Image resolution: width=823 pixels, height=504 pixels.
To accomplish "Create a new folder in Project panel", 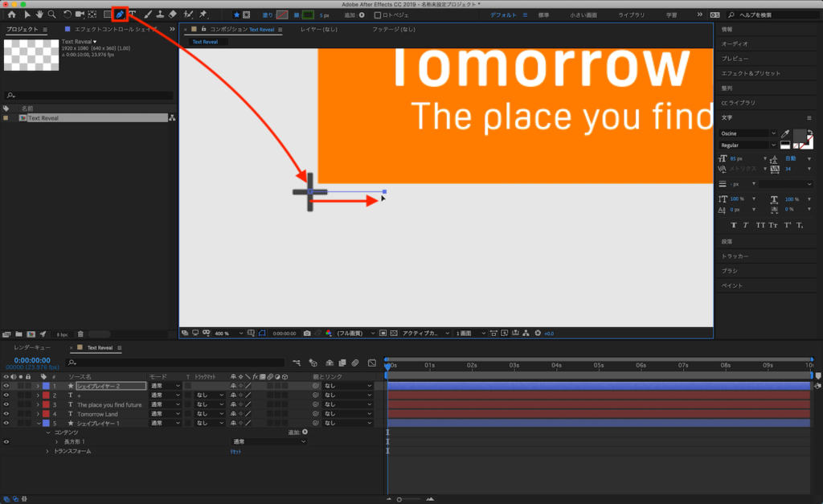I will coord(19,334).
